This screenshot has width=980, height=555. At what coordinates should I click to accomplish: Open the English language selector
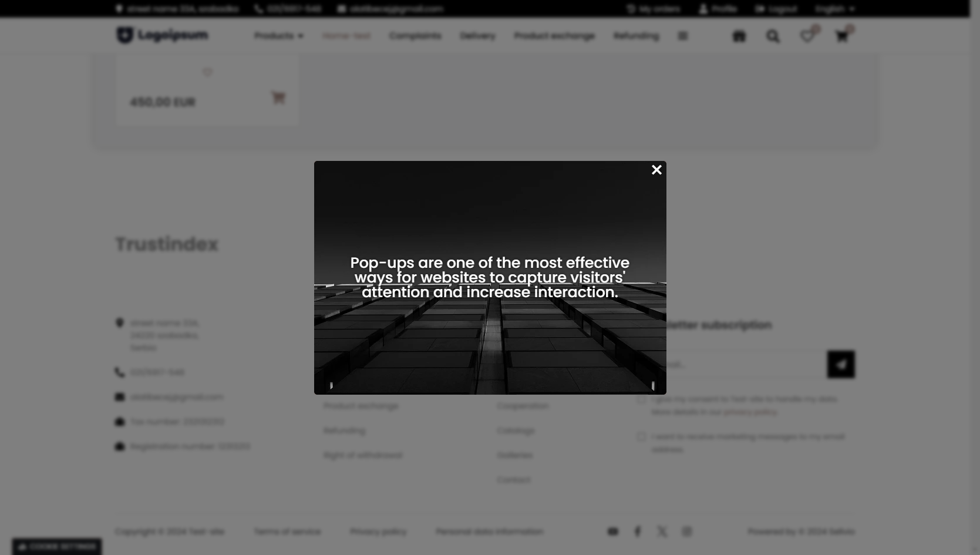833,9
